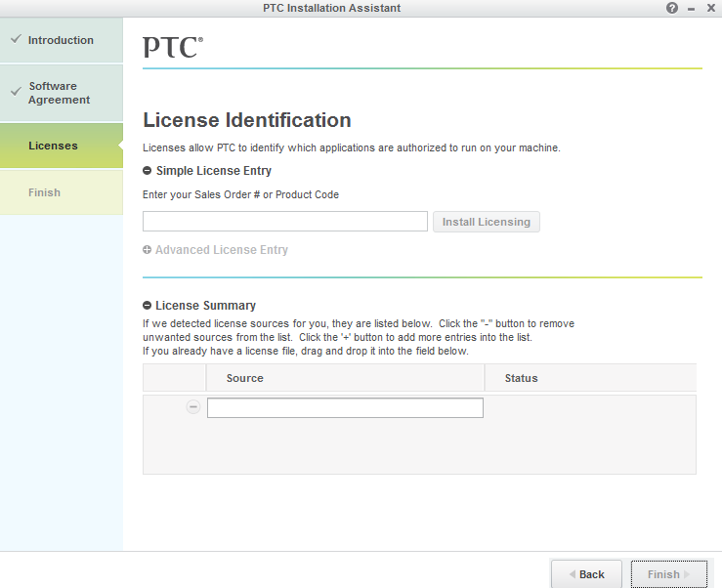Image resolution: width=722 pixels, height=588 pixels.
Task: Click the Introduction step checkmark icon
Action: click(x=16, y=39)
